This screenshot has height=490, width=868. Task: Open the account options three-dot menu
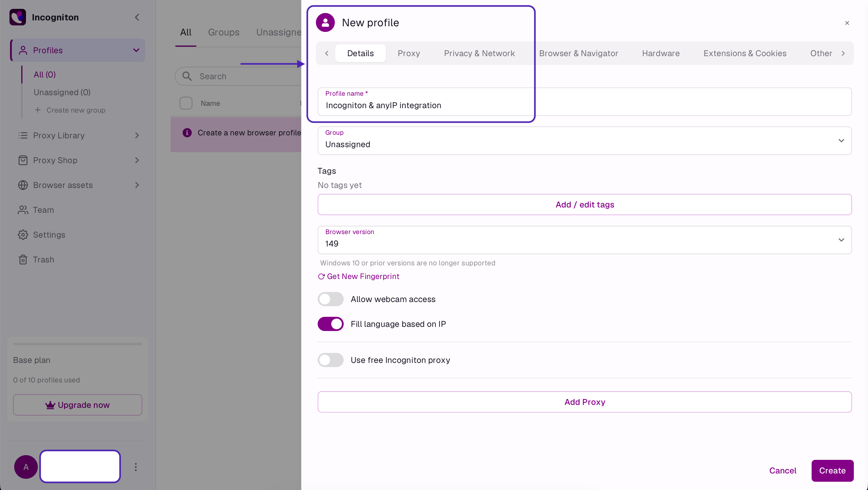click(136, 467)
